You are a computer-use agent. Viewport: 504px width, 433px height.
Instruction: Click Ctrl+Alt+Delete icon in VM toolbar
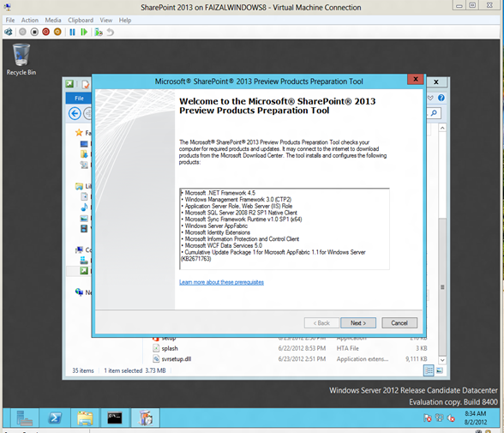pyautogui.click(x=9, y=32)
